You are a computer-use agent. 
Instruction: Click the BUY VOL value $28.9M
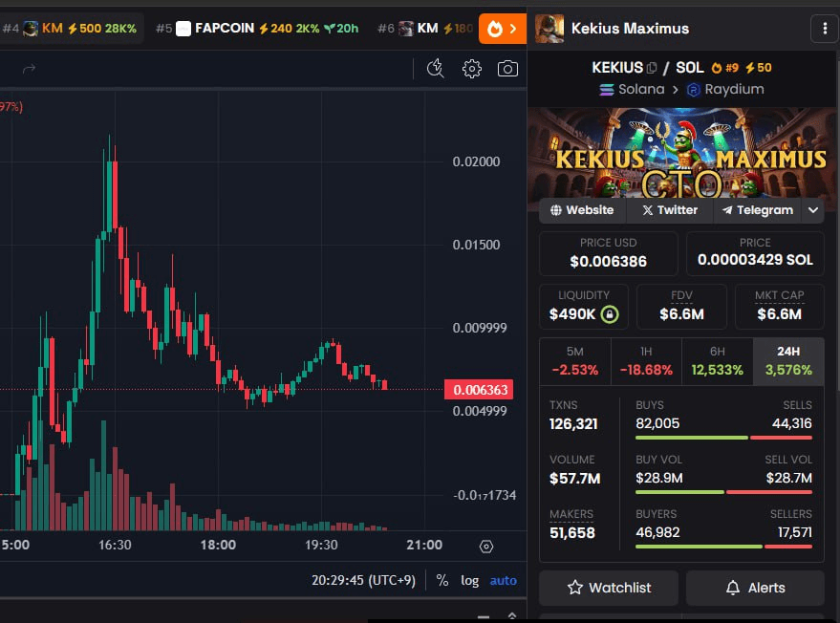click(x=659, y=478)
